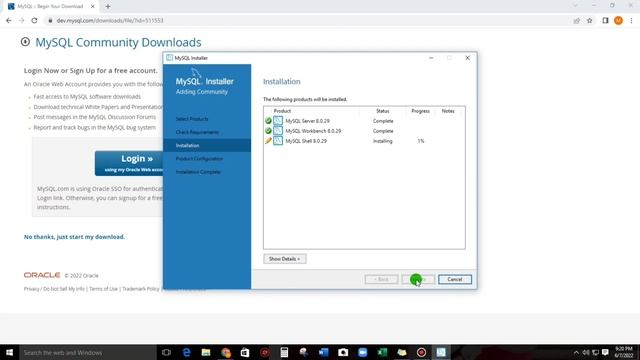This screenshot has height=360, width=640.
Task: Open Google Chrome from the taskbar
Action: 226,352
